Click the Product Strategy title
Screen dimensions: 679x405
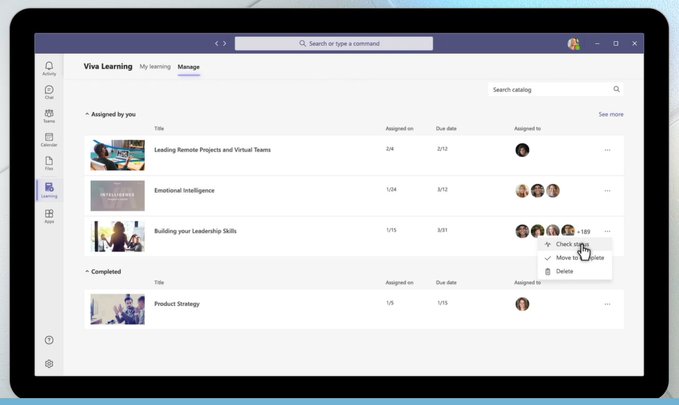[x=177, y=304]
